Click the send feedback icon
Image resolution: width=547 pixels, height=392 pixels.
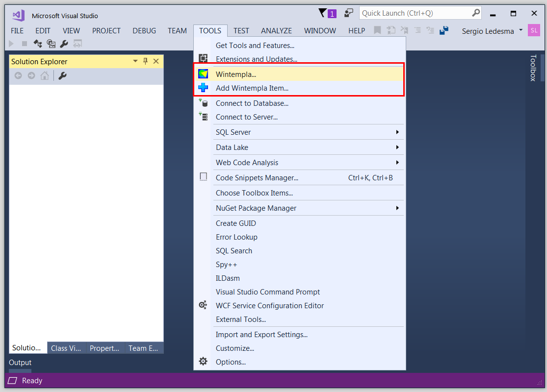[x=348, y=13]
